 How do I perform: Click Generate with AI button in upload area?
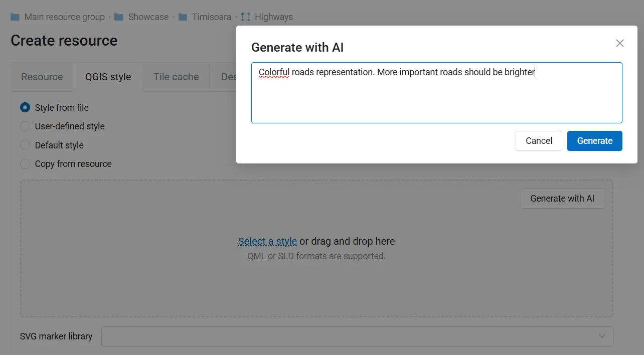coord(562,199)
